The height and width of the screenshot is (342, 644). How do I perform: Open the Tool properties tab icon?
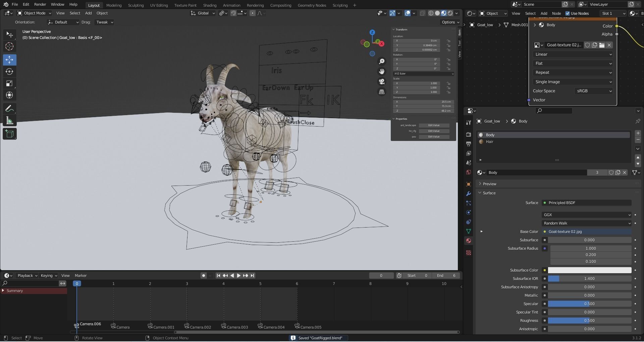tap(469, 123)
